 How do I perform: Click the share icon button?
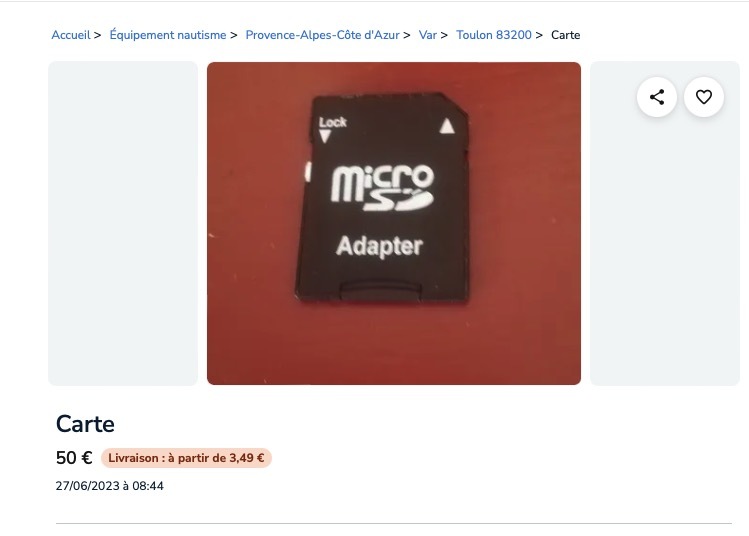coord(657,97)
